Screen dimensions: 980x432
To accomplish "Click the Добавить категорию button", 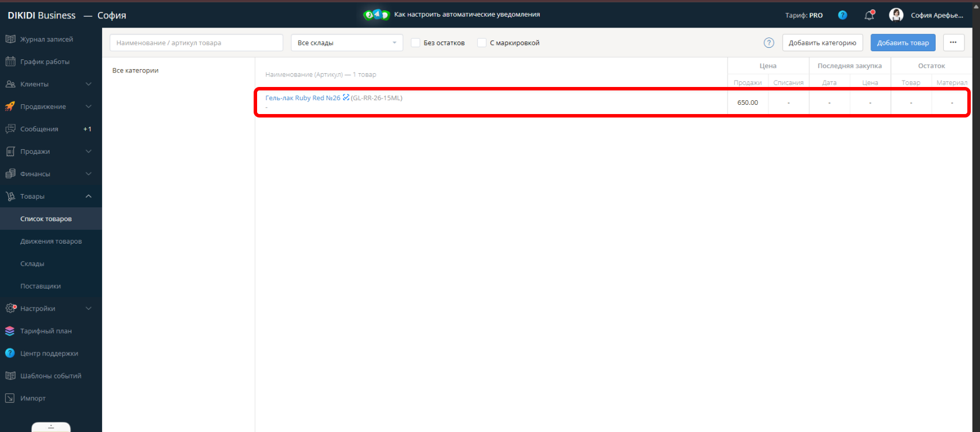I will coord(822,43).
